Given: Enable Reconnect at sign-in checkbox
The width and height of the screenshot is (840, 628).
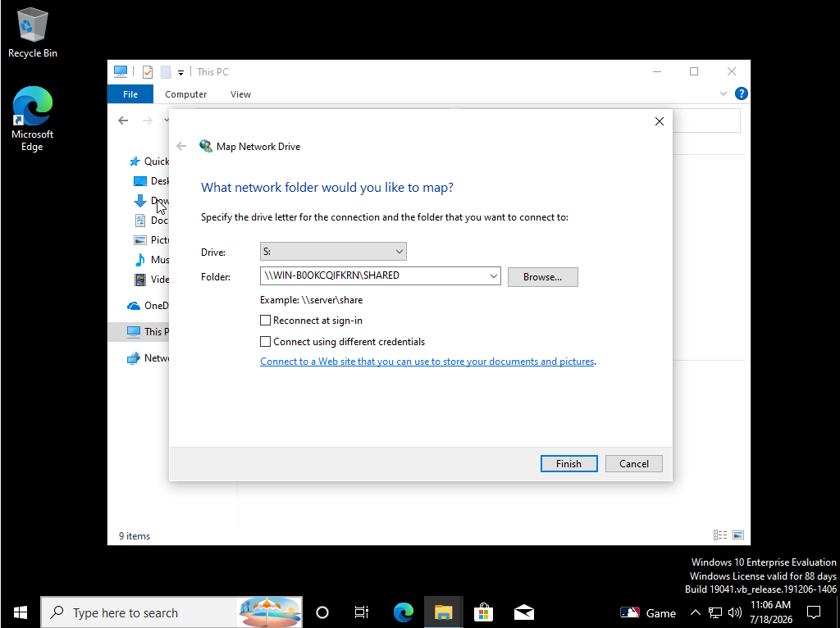Looking at the screenshot, I should (265, 321).
